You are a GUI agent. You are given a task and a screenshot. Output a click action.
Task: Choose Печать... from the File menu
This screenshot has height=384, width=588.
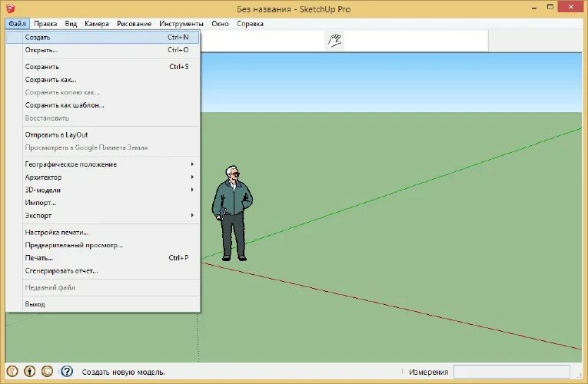tap(103, 258)
